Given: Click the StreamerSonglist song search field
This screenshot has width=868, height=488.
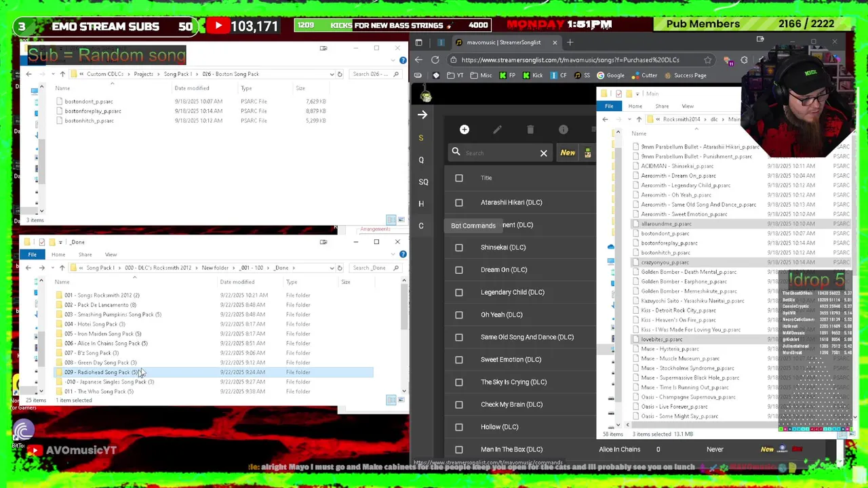Looking at the screenshot, I should coord(500,153).
